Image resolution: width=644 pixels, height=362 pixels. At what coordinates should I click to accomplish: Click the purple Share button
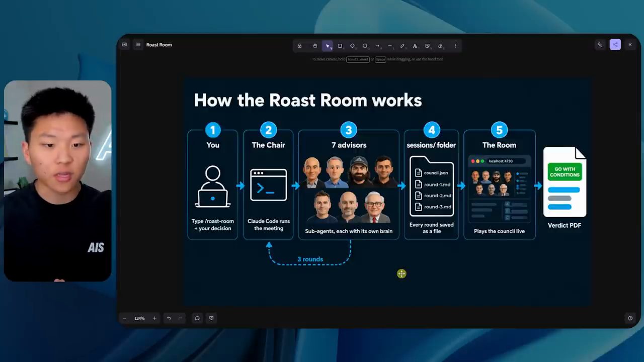(x=615, y=45)
